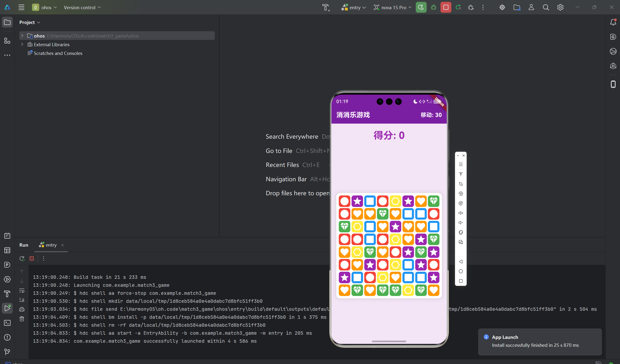The height and width of the screenshot is (364, 620).
Task: Click the emulator screenshot crop icon
Action: click(x=461, y=184)
